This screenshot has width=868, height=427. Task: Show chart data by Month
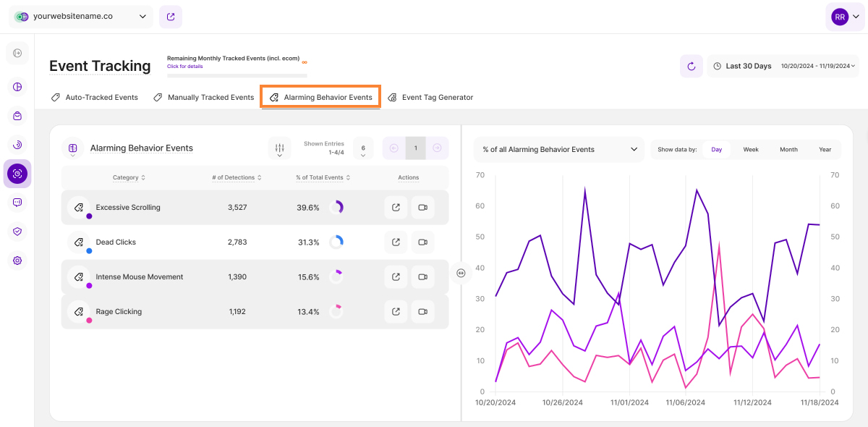(x=788, y=150)
